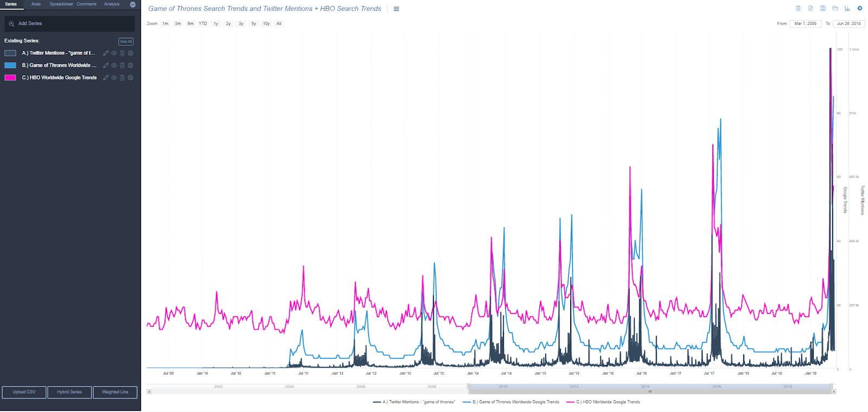Click the Hide All button

(126, 42)
